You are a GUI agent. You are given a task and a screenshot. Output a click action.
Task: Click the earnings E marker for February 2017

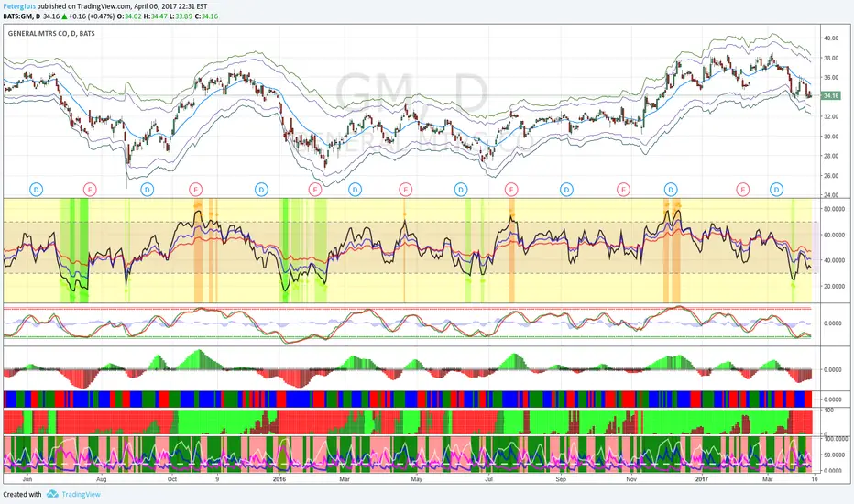742,190
